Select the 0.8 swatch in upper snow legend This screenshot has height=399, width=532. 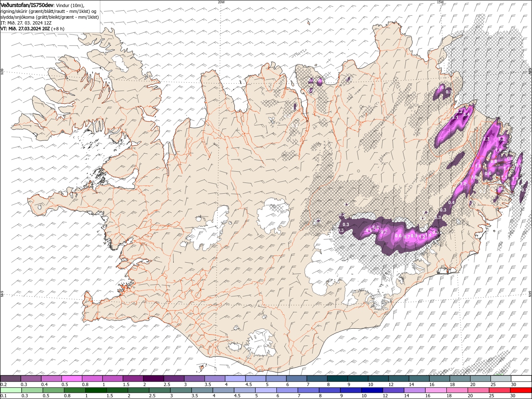click(92, 379)
